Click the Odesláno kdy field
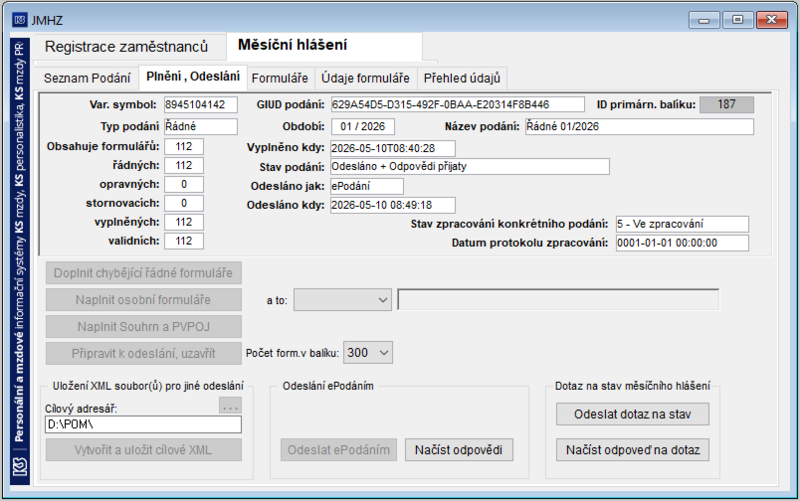Viewport: 800px width, 501px height. tap(393, 205)
